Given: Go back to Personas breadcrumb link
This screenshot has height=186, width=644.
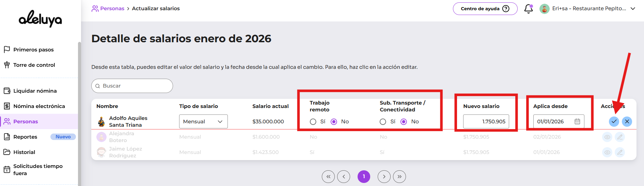Looking at the screenshot, I should click(112, 9).
